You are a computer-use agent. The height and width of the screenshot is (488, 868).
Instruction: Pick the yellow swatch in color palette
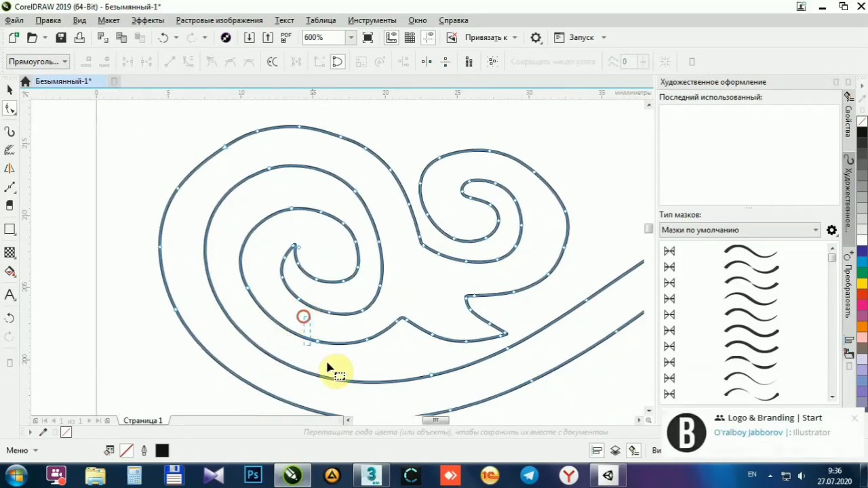862,283
